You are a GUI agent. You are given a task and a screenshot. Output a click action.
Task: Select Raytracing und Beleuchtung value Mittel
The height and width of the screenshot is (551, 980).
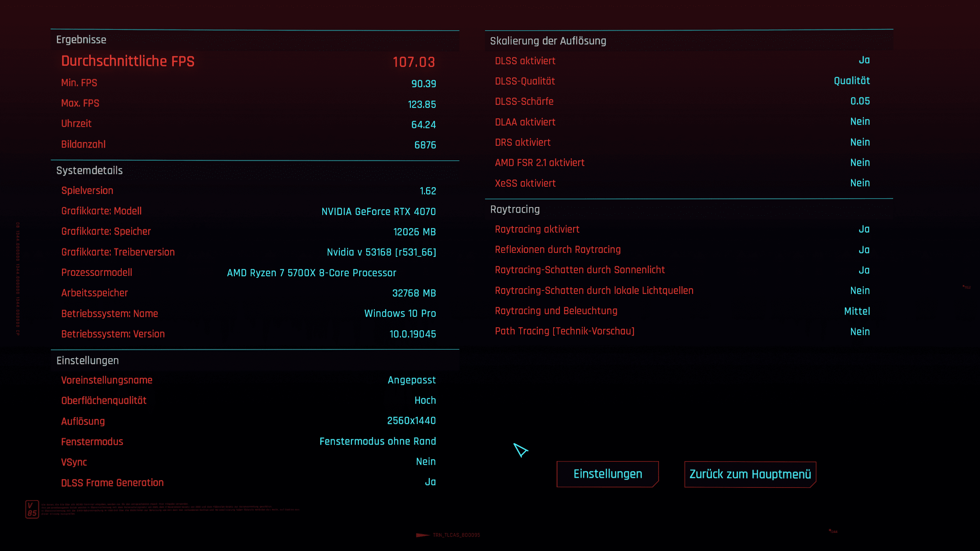pos(857,311)
